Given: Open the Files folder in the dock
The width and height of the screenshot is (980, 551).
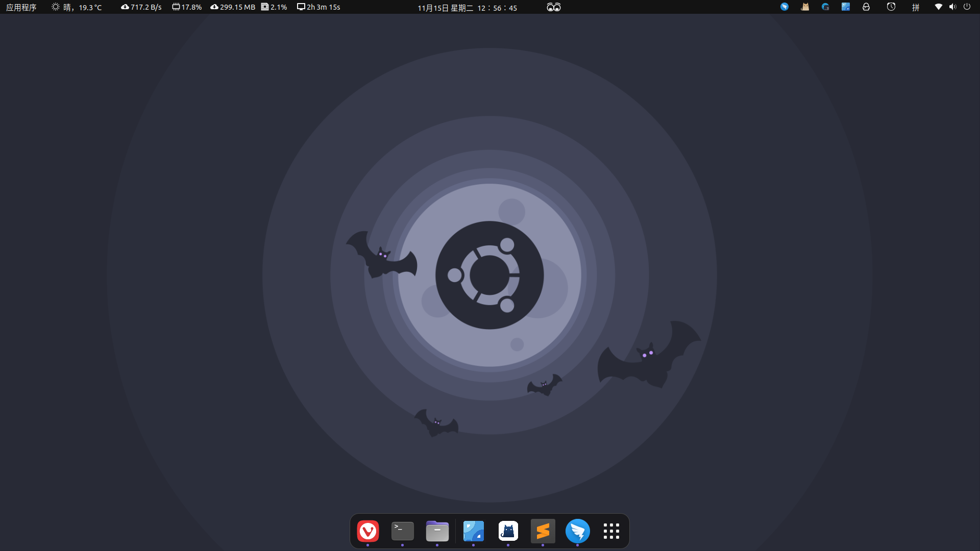Looking at the screenshot, I should tap(437, 531).
